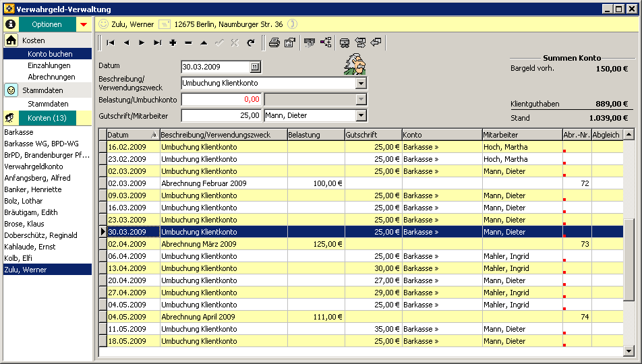Open the Mitarbeiter dropdown showing Mann, Dieter
This screenshot has height=364, width=642.
point(361,115)
